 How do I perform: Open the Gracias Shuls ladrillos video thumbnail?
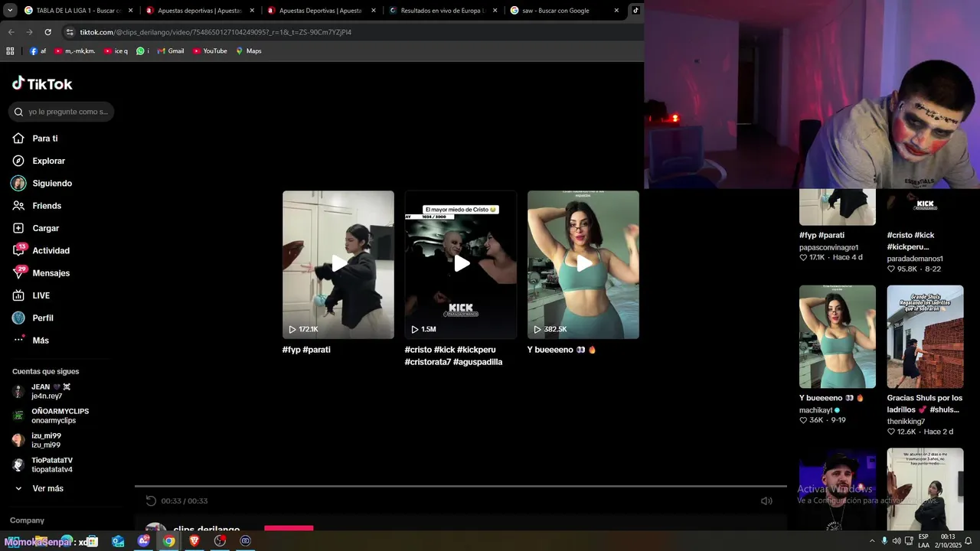(x=926, y=337)
